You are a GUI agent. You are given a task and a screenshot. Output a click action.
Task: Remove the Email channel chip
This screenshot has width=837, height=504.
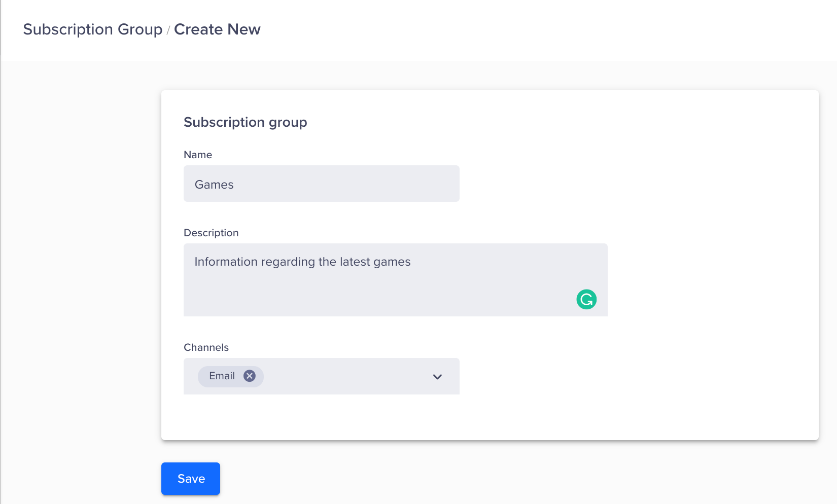(249, 376)
